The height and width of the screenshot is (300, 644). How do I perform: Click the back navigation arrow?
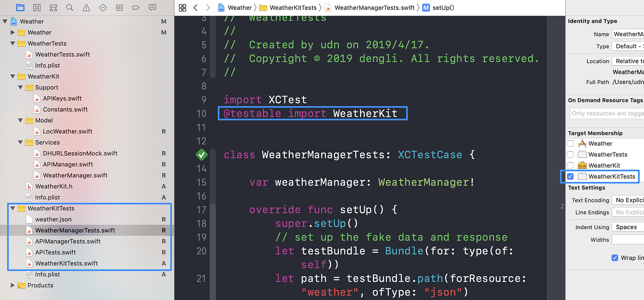195,7
